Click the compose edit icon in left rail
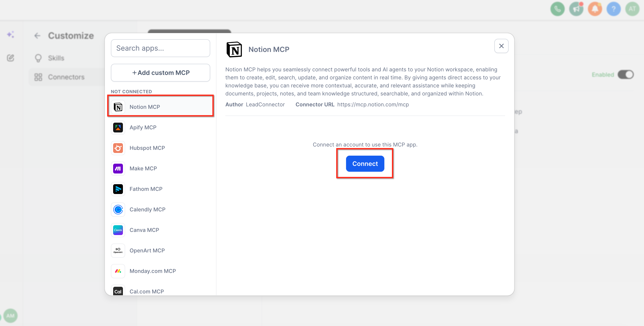Screen dimensions: 644x326 click(10, 58)
